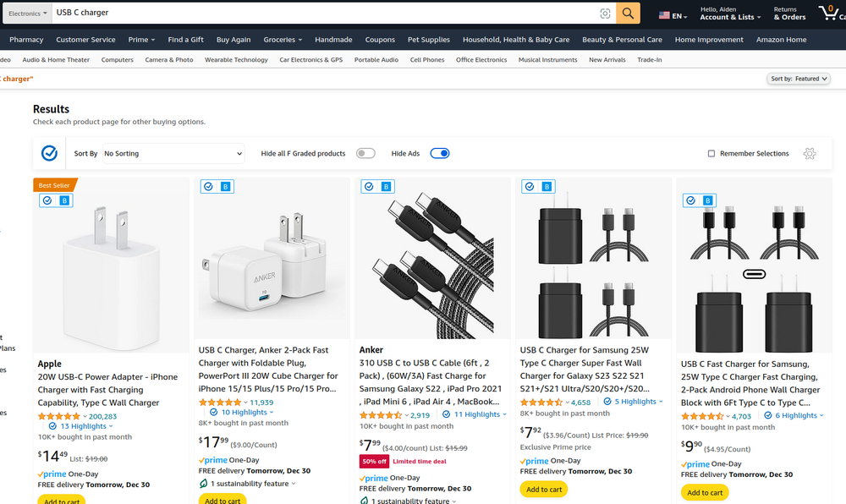Open the Sort by Featured dropdown
Viewport: 846px width, 504px height.
click(798, 78)
